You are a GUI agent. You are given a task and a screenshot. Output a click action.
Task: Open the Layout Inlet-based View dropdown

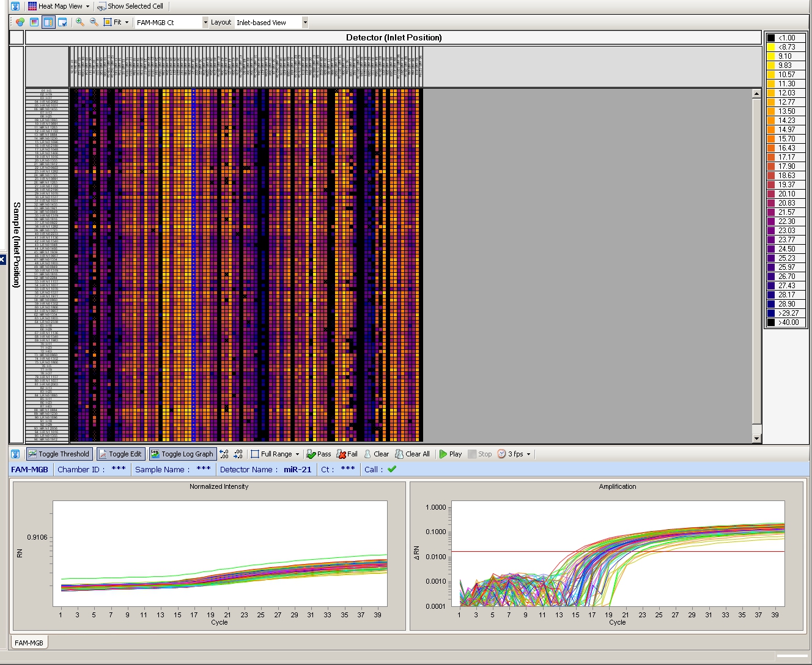304,23
